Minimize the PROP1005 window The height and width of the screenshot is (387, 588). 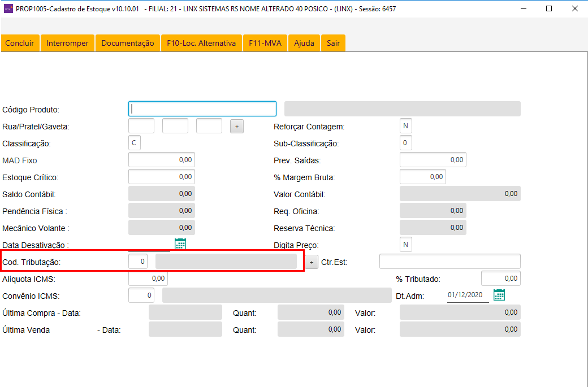[524, 8]
